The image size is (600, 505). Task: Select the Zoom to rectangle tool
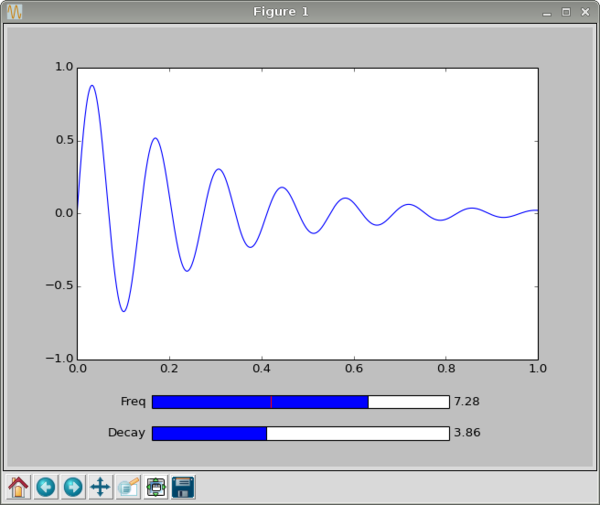tap(128, 487)
